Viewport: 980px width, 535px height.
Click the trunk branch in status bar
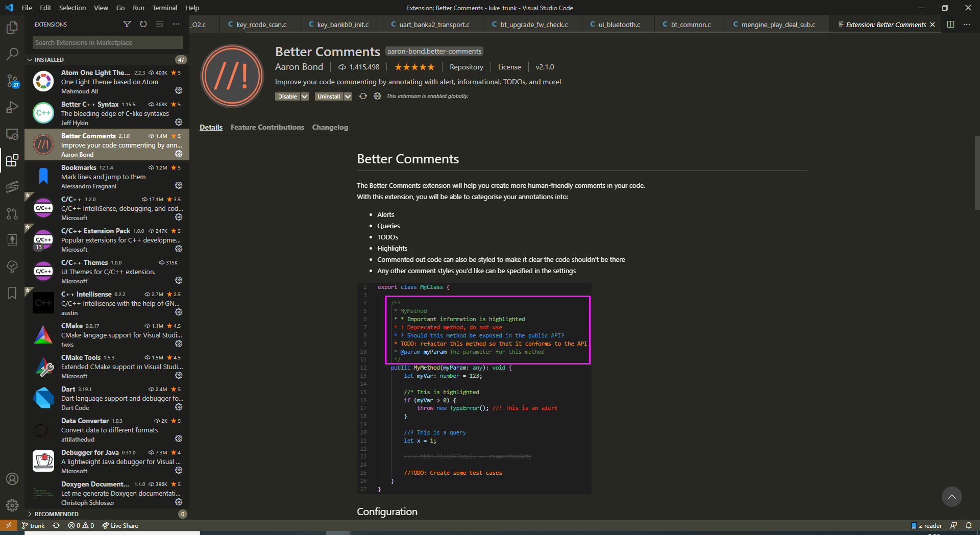click(34, 525)
